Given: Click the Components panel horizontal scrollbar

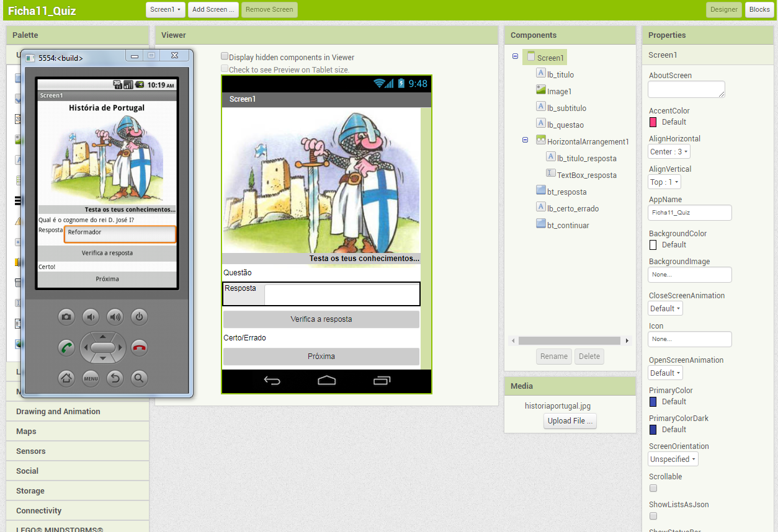Looking at the screenshot, I should tap(570, 340).
